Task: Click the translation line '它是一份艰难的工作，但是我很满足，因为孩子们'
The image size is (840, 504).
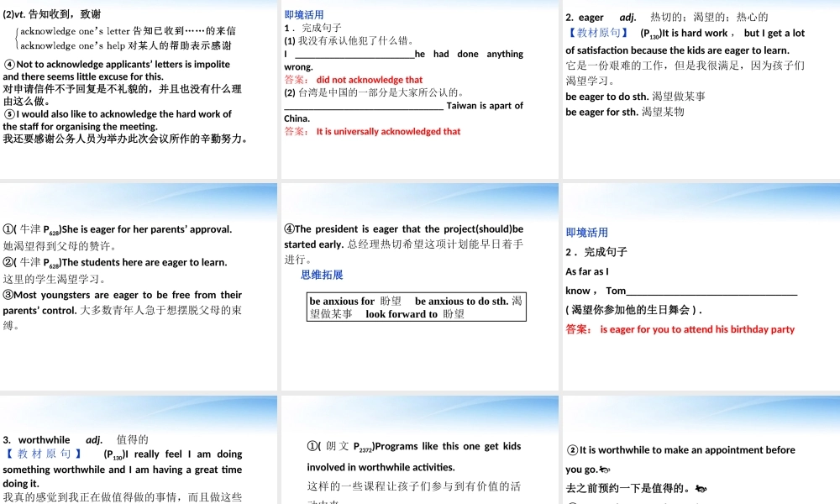Action: pyautogui.click(x=685, y=66)
